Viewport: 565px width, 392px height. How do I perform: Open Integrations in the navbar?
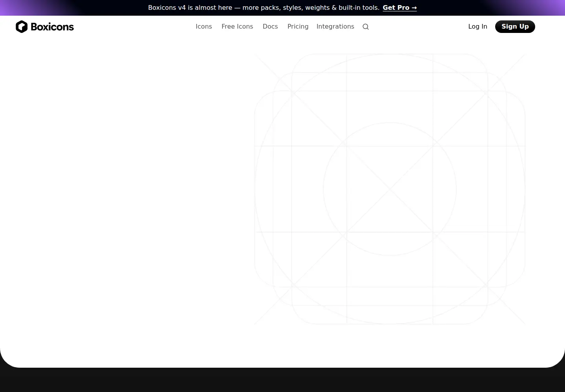pyautogui.click(x=335, y=27)
